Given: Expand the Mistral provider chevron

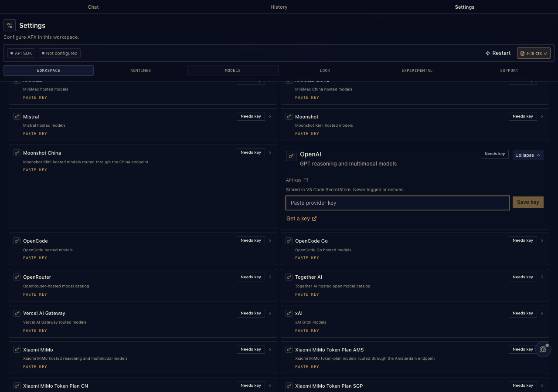Looking at the screenshot, I should [270, 117].
